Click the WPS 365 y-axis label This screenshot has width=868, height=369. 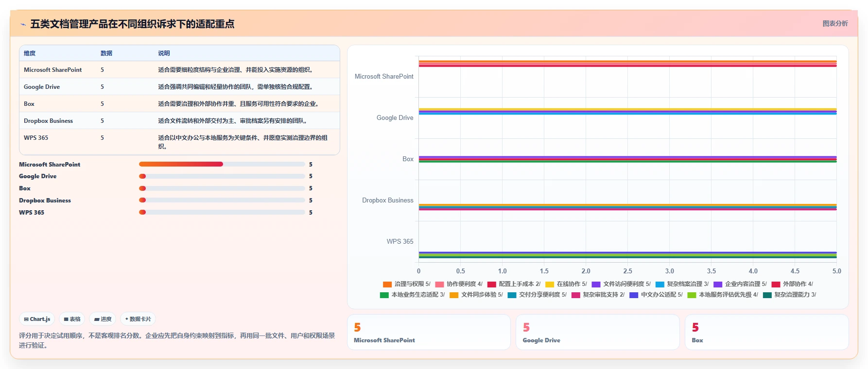click(x=400, y=241)
